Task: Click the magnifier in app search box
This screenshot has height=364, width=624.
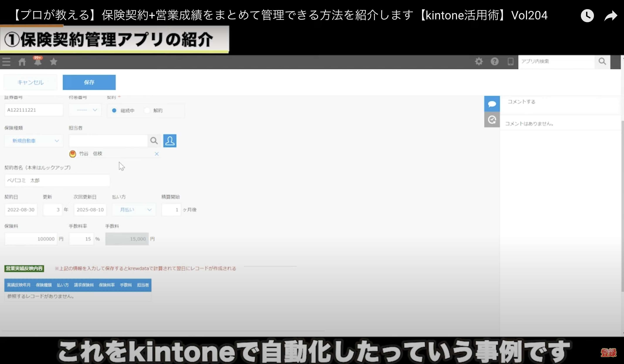Action: click(602, 61)
